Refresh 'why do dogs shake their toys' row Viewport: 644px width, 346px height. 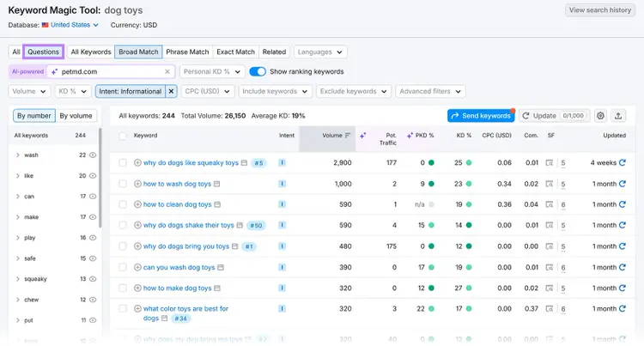pyautogui.click(x=623, y=225)
